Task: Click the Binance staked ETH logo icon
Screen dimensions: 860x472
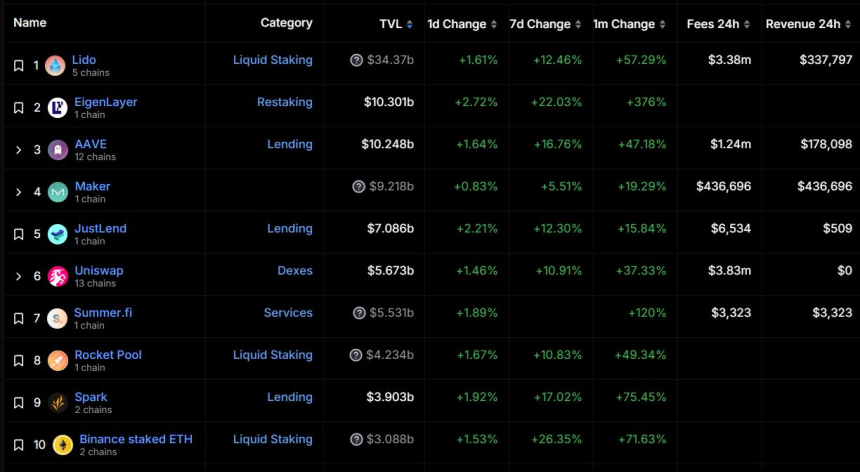Action: (x=63, y=444)
